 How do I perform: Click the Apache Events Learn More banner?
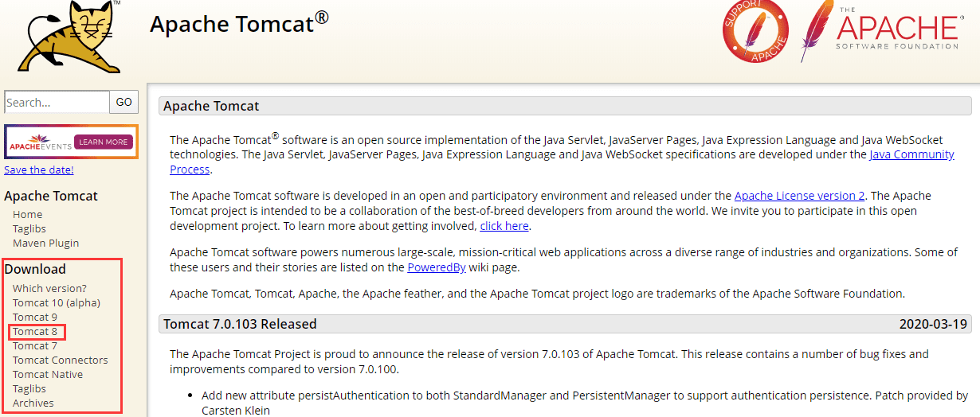coord(71,142)
